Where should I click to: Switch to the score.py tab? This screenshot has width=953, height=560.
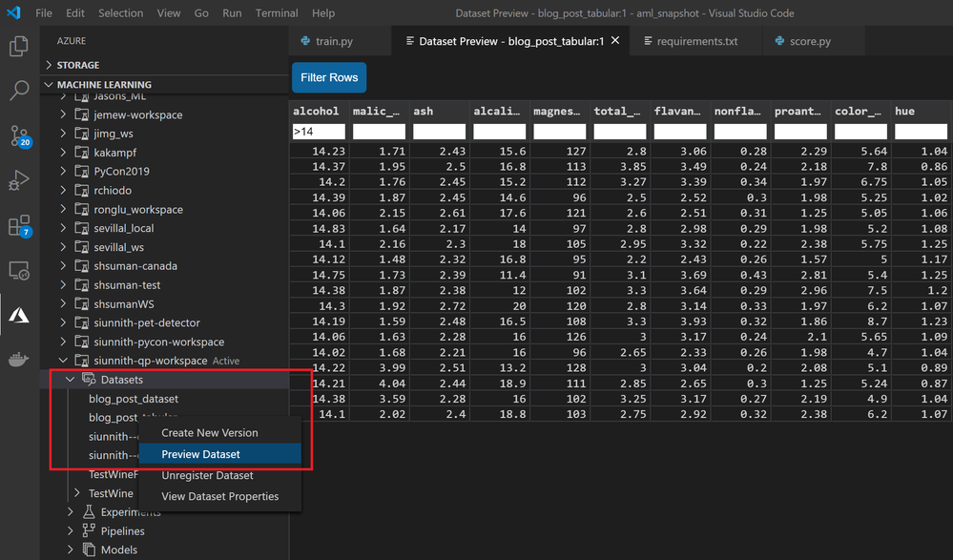pyautogui.click(x=813, y=41)
